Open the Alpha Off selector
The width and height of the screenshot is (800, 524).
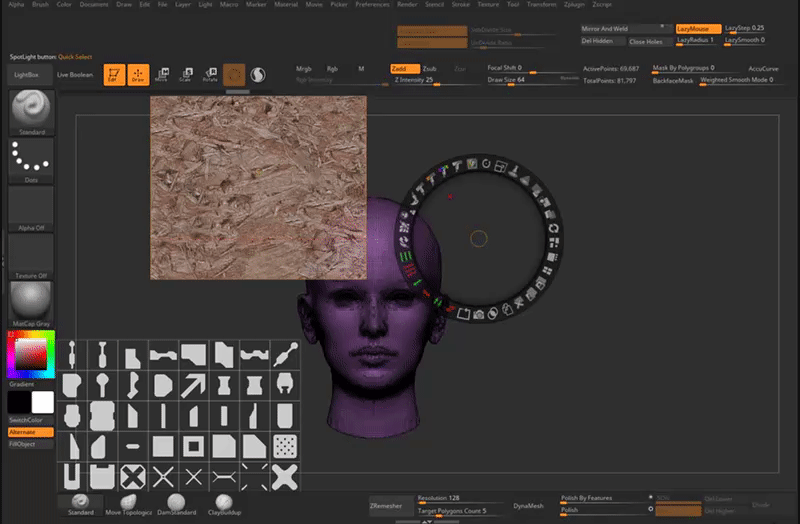pyautogui.click(x=31, y=208)
